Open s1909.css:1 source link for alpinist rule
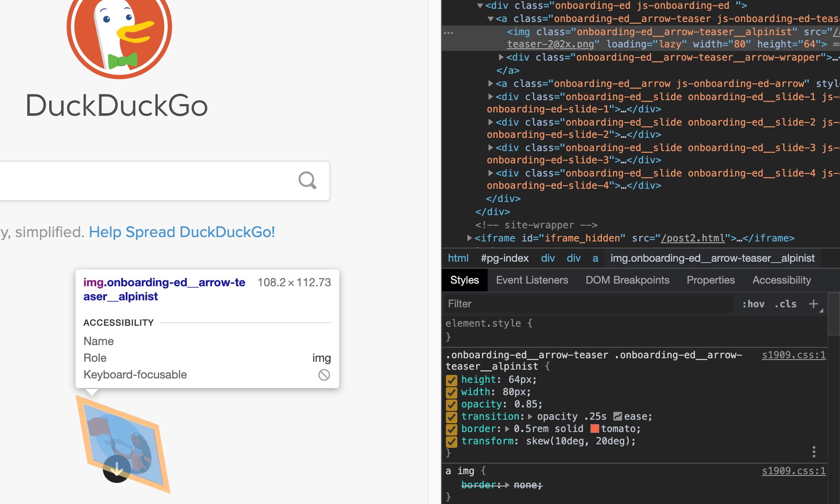The image size is (840, 504). (x=793, y=355)
